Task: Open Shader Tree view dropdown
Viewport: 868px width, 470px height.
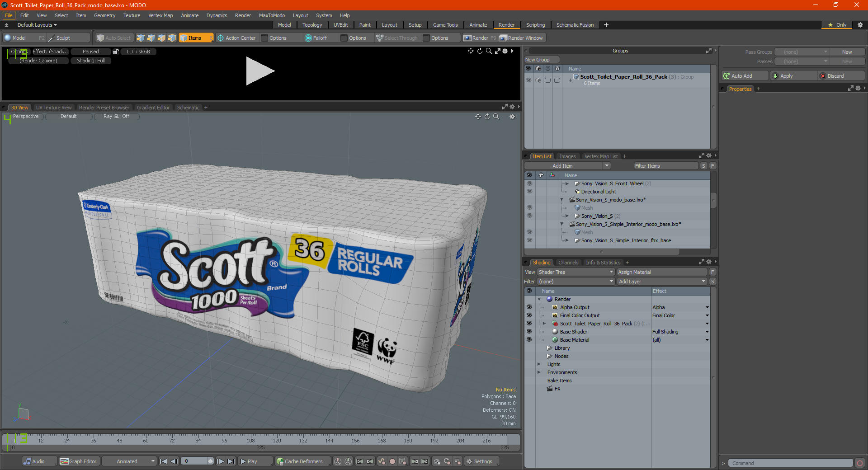Action: click(x=576, y=272)
